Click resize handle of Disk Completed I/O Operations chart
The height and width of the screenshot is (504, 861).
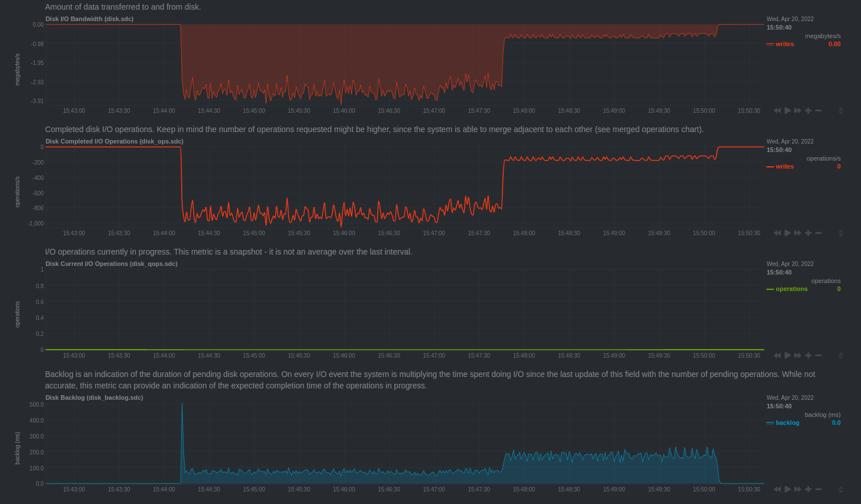click(840, 233)
